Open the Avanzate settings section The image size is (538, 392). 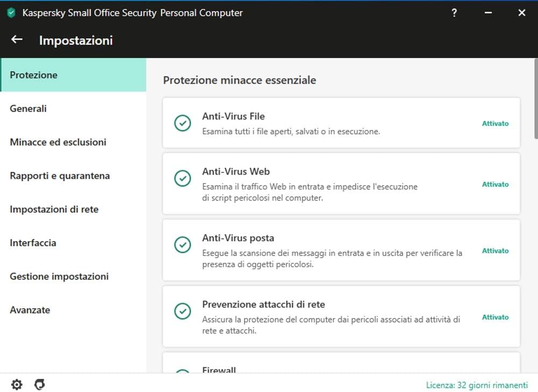(73, 310)
